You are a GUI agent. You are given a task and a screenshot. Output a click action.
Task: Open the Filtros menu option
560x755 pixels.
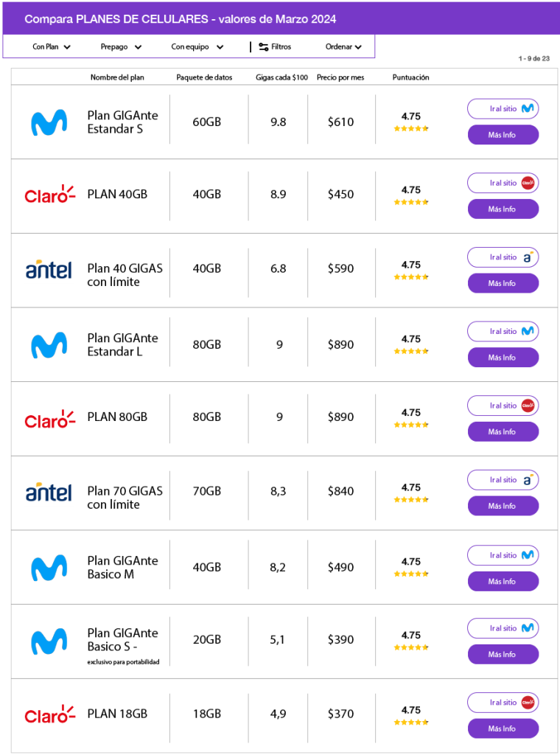point(281,46)
